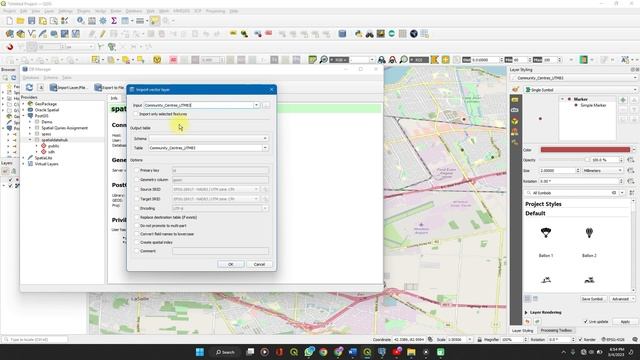Check the Encoding option
Image resolution: width=640 pixels, height=360 pixels.
coord(137,209)
